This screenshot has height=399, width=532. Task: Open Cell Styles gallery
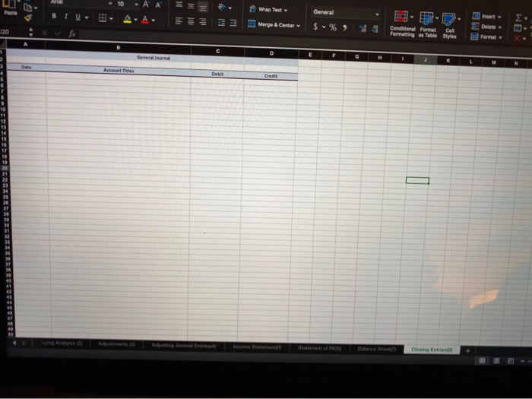pyautogui.click(x=450, y=25)
